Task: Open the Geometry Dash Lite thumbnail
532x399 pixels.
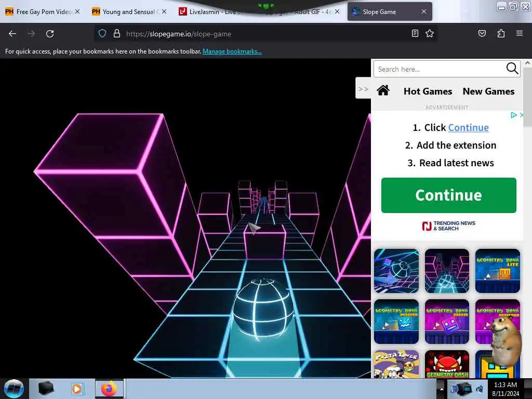Action: (497, 271)
